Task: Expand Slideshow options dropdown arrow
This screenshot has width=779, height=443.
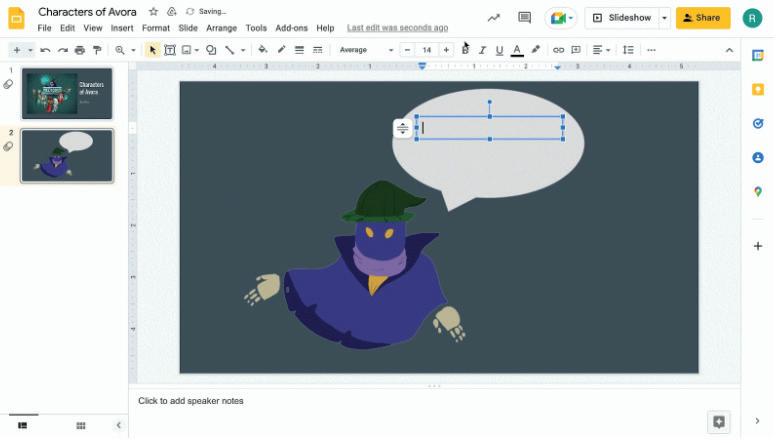Action: point(664,18)
